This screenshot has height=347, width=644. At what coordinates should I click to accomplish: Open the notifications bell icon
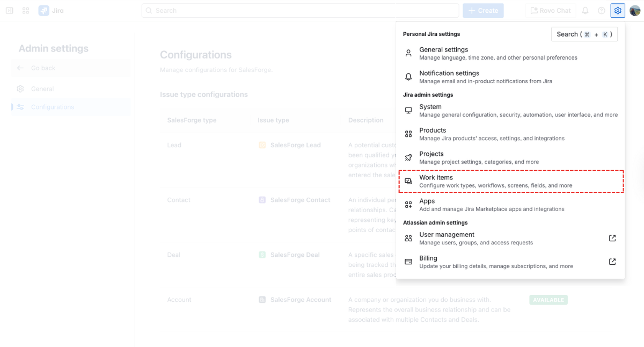pyautogui.click(x=586, y=11)
